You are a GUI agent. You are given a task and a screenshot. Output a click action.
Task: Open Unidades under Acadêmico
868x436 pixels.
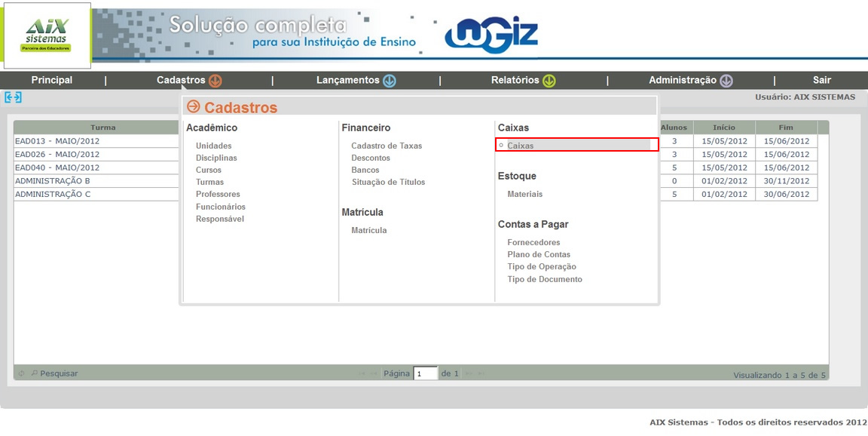pos(213,146)
